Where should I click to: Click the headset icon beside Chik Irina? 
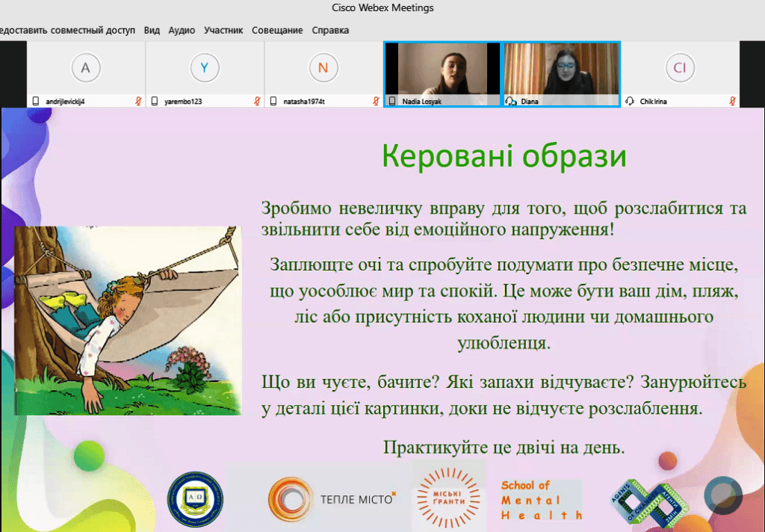[630, 101]
